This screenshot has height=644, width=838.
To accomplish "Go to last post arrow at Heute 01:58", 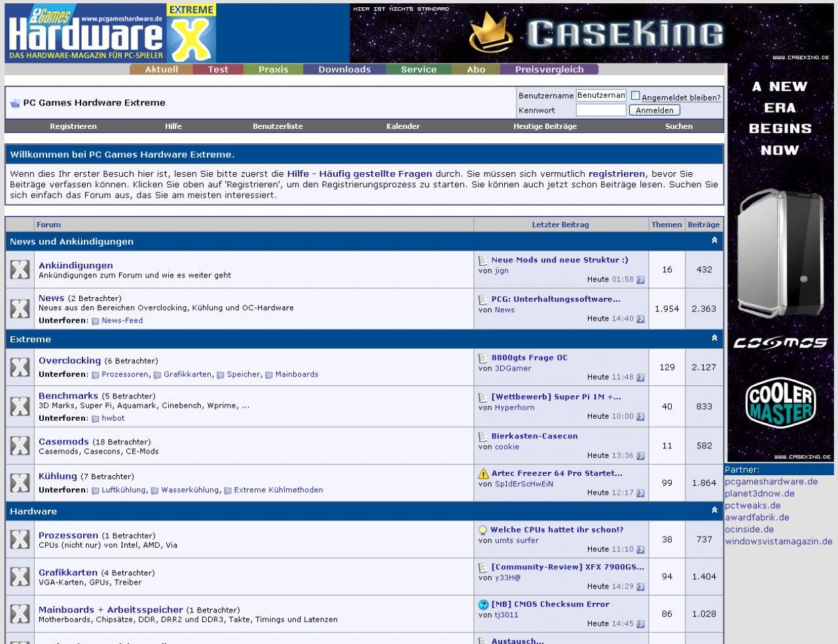I will tap(640, 279).
